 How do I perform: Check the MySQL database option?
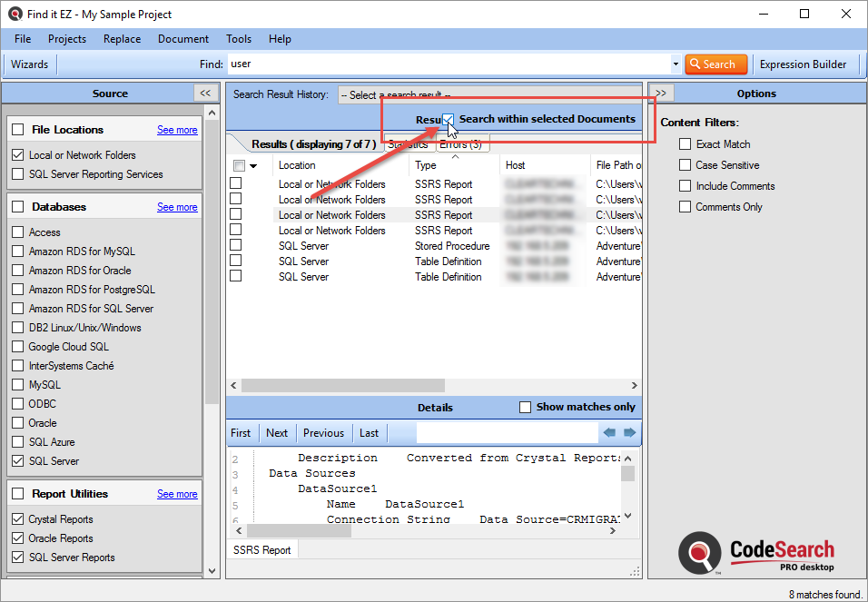pyautogui.click(x=18, y=384)
